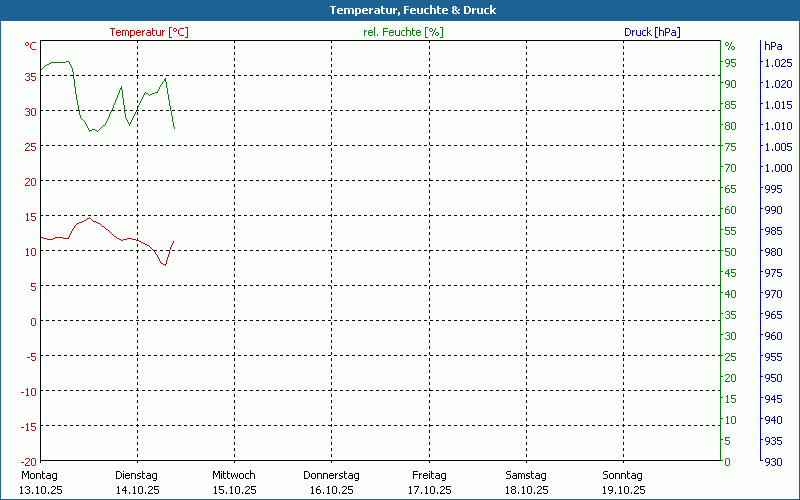Click the 'Samstag 18.10.25' date label

(x=526, y=482)
